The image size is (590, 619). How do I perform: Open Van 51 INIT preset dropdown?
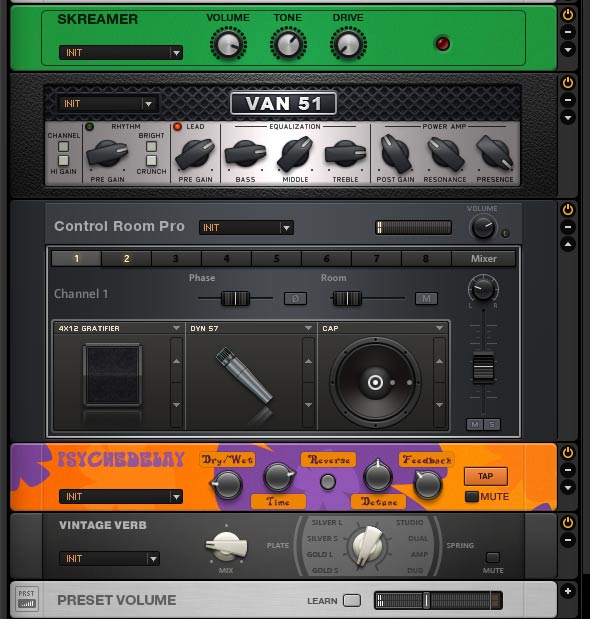[107, 104]
